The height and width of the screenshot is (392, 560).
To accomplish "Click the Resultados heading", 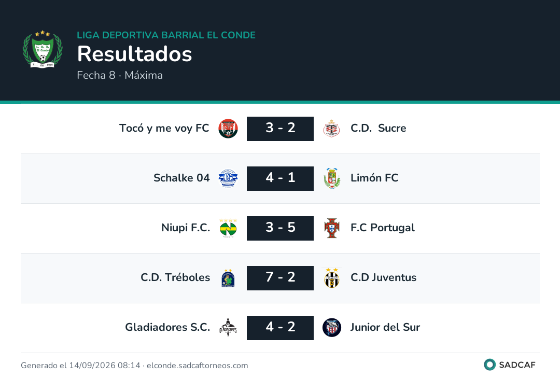I will click(135, 54).
